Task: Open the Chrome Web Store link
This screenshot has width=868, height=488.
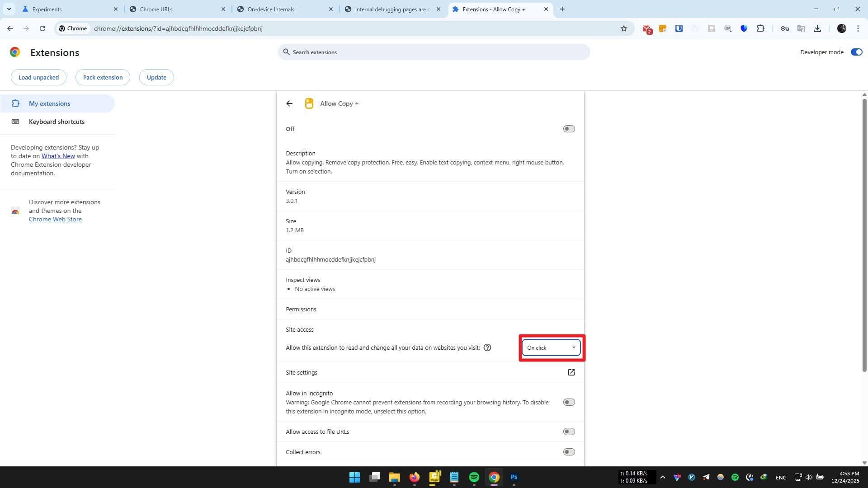Action: (x=55, y=219)
